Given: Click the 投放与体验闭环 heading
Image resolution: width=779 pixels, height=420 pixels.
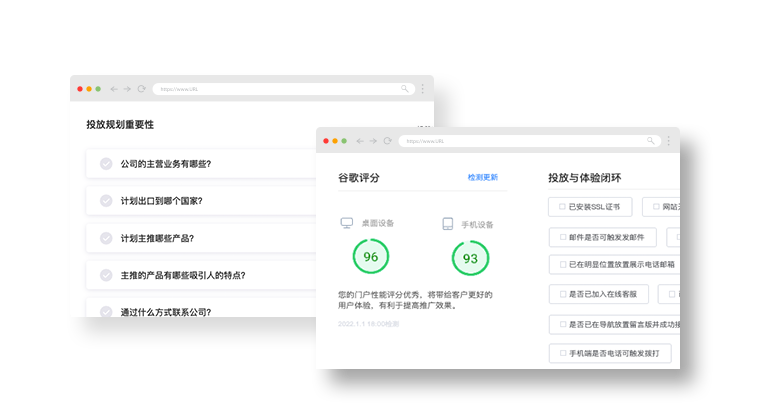Looking at the screenshot, I should click(584, 178).
